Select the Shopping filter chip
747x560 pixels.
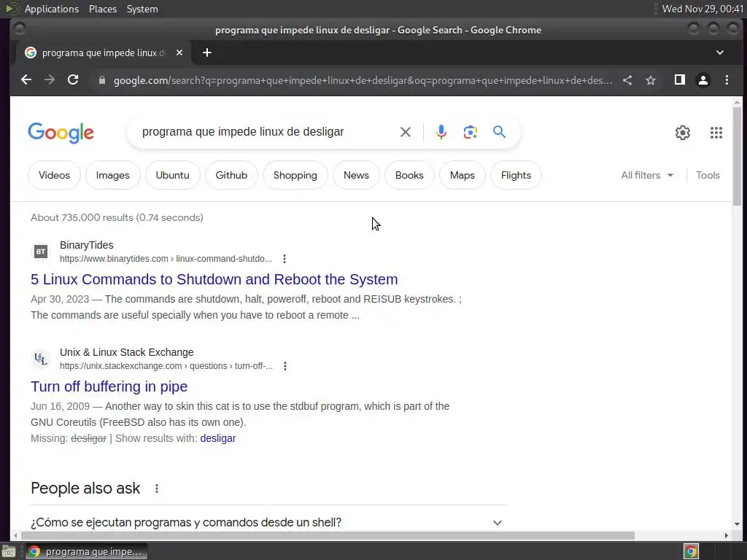click(x=295, y=175)
